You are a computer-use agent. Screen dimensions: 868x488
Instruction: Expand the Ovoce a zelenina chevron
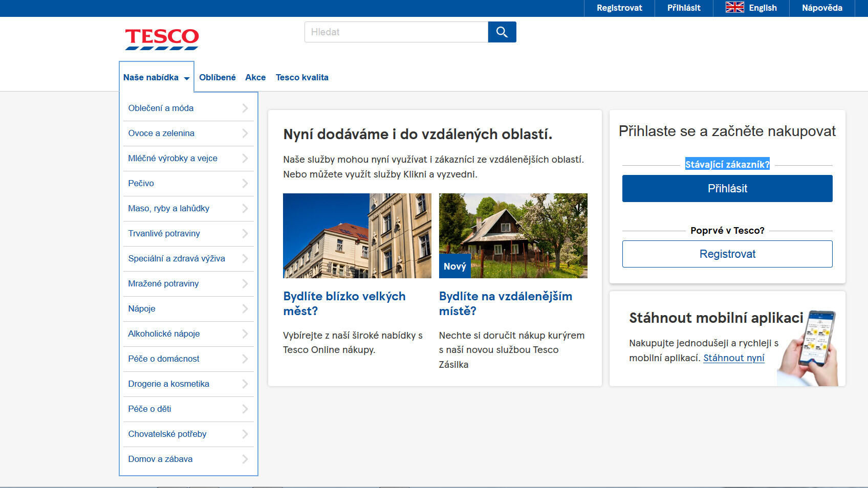click(245, 134)
